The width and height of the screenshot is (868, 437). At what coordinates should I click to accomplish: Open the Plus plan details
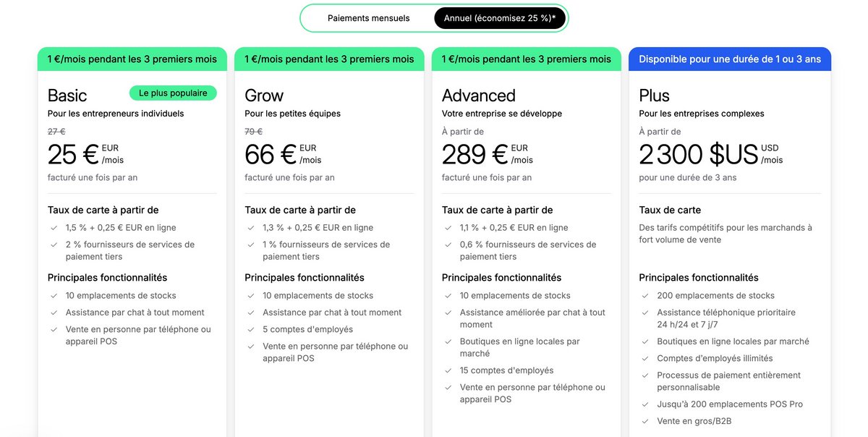click(654, 95)
